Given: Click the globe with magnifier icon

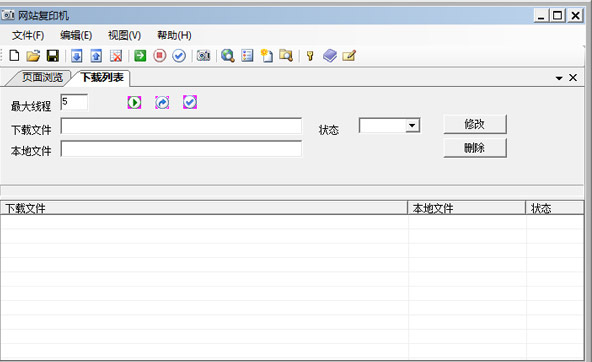Looking at the screenshot, I should coord(228,56).
